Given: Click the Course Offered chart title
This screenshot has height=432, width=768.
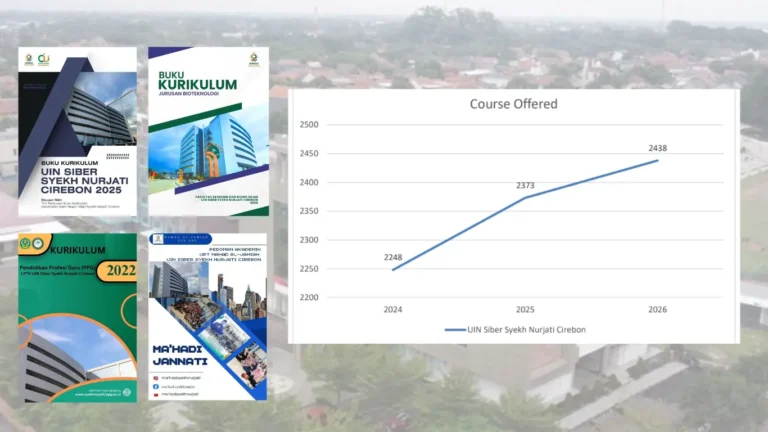Looking at the screenshot, I should (513, 104).
